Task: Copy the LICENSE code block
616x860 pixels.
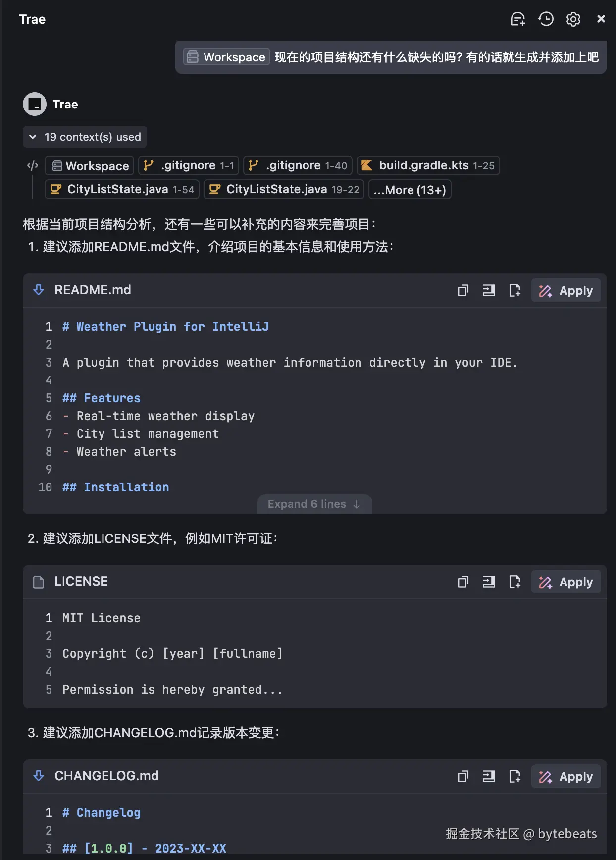Action: click(463, 582)
